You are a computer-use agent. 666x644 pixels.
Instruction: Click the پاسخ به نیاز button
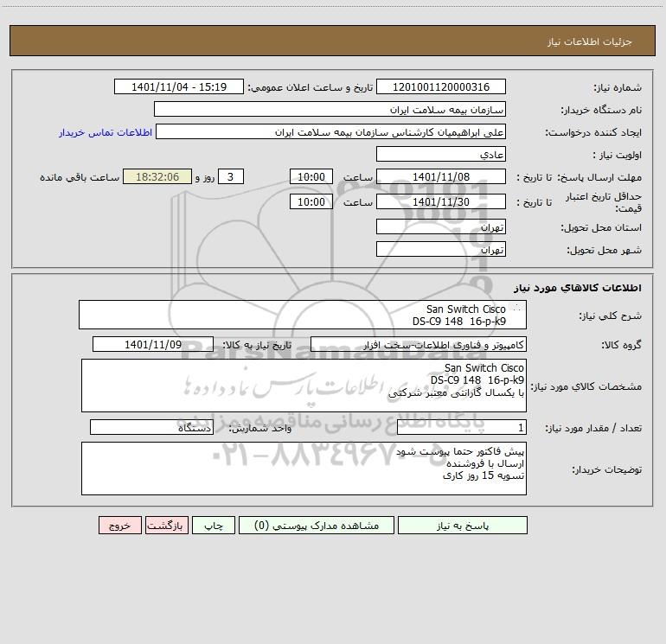(x=462, y=525)
